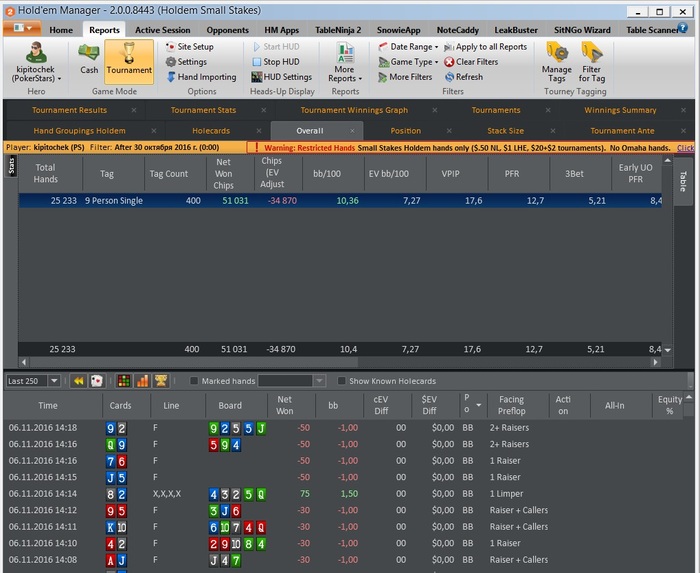Open the Stack Size report tab
The height and width of the screenshot is (573, 700).
click(505, 131)
